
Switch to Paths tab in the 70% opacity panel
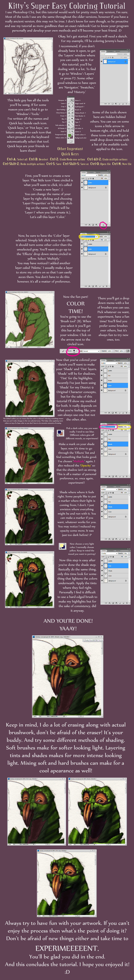[x=118, y=424]
